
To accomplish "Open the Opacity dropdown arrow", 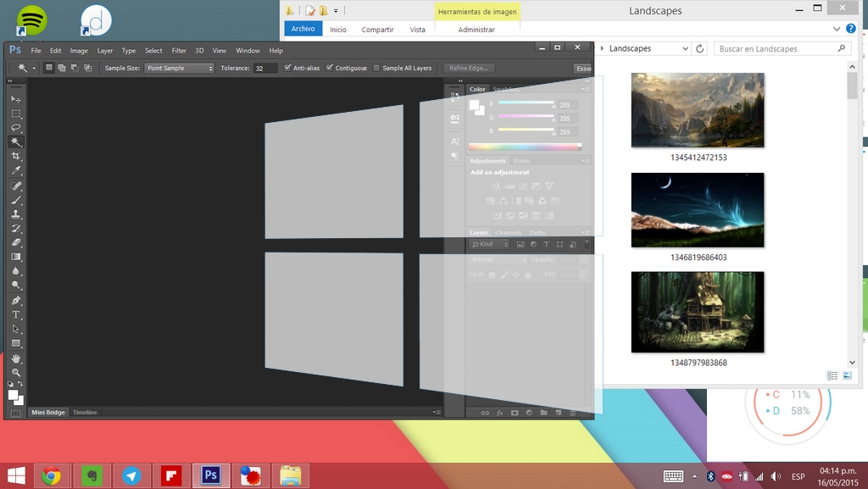I will click(x=584, y=259).
